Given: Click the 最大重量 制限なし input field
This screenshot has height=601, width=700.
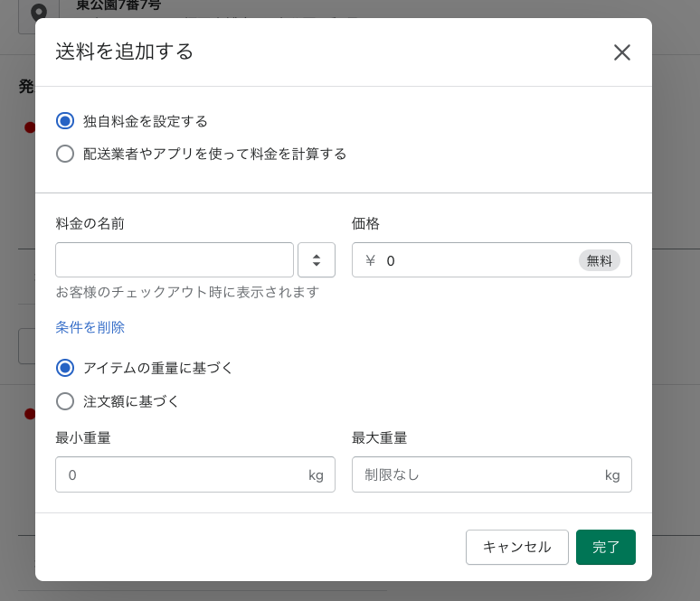Looking at the screenshot, I should point(491,474).
